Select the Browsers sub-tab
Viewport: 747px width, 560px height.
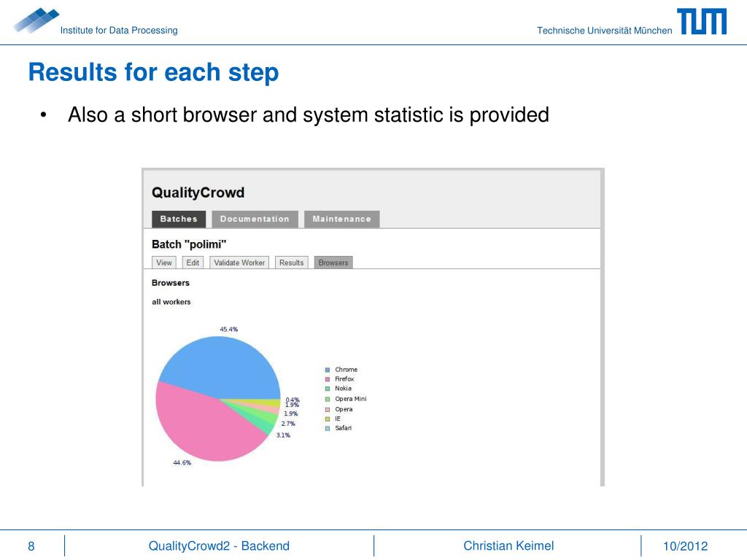(333, 262)
